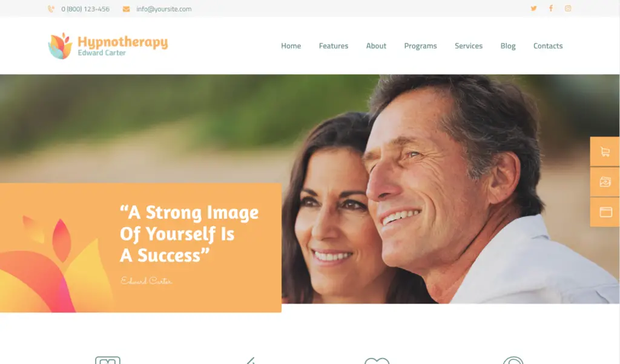Image resolution: width=620 pixels, height=364 pixels.
Task: Click the window layout side button
Action: (605, 212)
